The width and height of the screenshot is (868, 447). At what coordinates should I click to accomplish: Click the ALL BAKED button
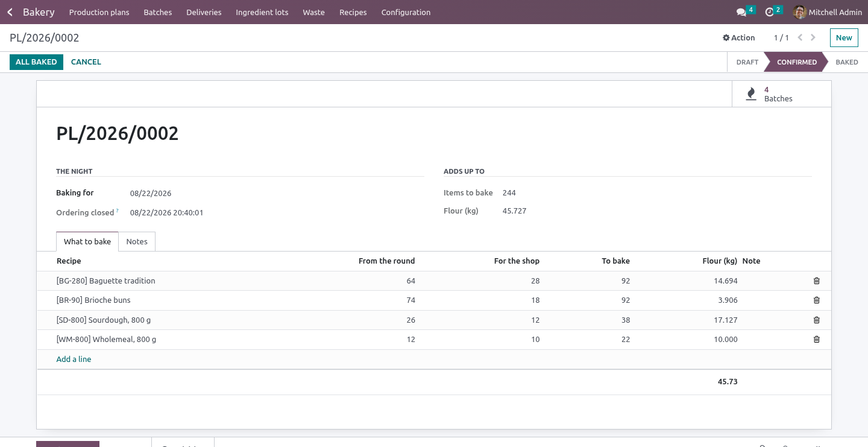click(36, 62)
